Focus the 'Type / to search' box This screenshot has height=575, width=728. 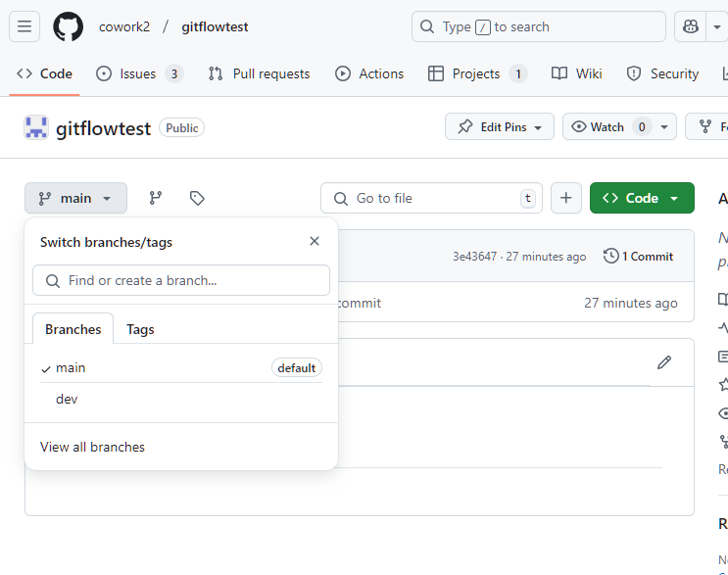pos(539,26)
